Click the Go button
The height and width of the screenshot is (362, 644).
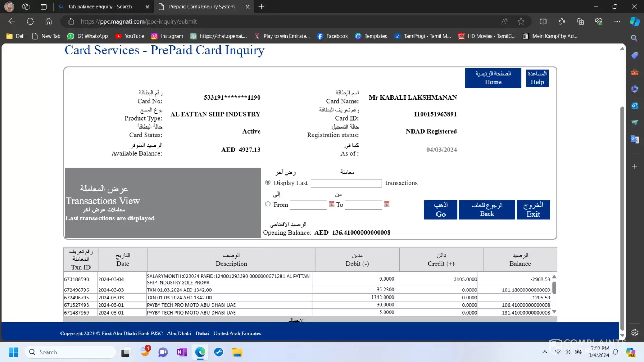(x=440, y=210)
